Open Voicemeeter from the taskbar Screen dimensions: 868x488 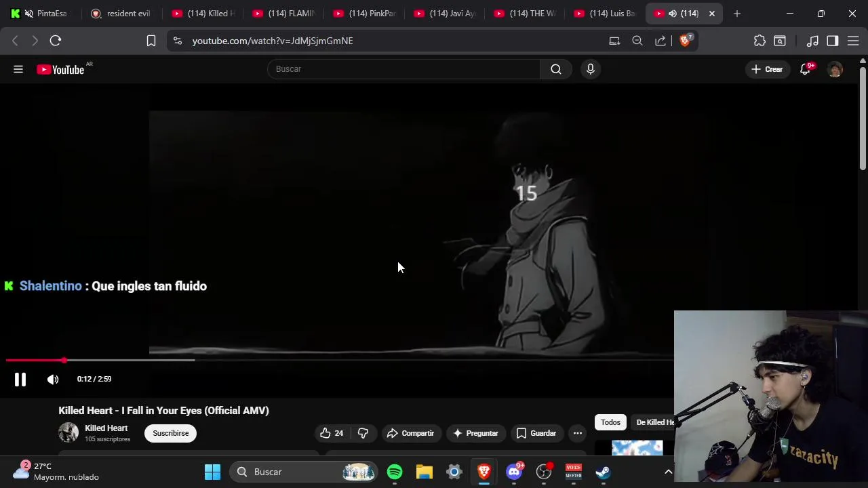point(574,472)
